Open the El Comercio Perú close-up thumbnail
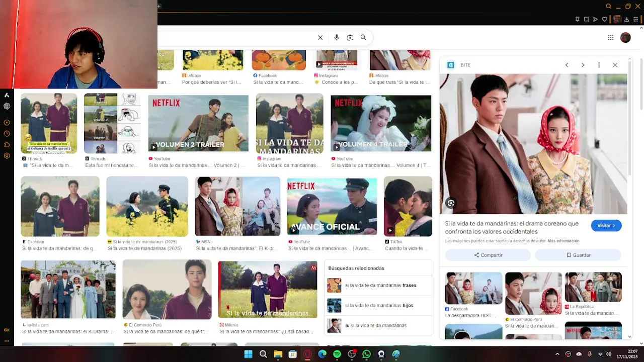The height and width of the screenshot is (362, 644). [x=167, y=290]
